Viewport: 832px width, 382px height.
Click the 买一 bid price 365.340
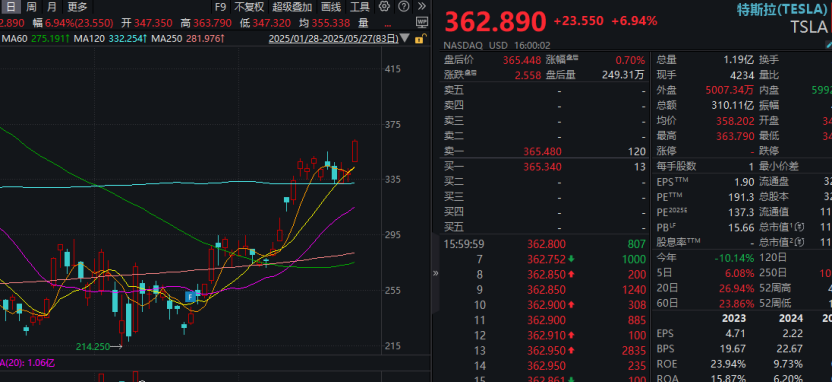(x=542, y=167)
